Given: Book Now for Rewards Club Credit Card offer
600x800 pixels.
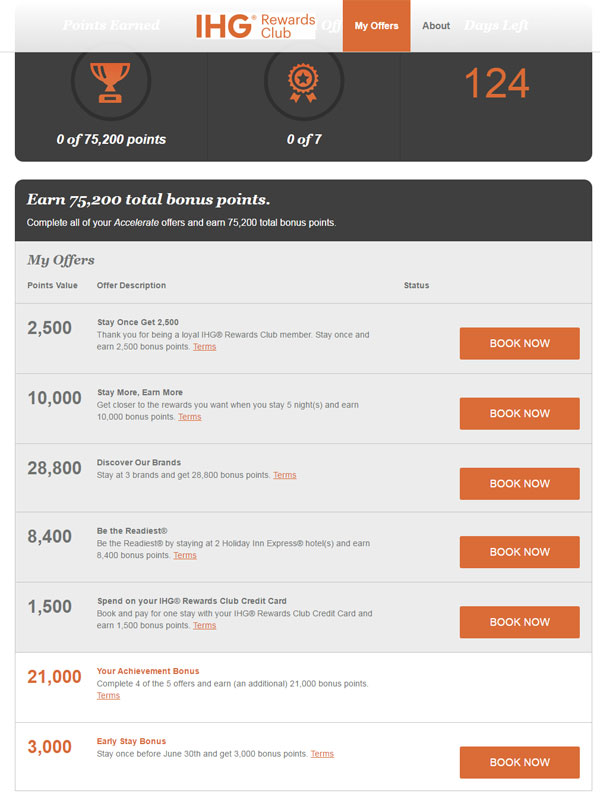Looking at the screenshot, I should click(519, 622).
